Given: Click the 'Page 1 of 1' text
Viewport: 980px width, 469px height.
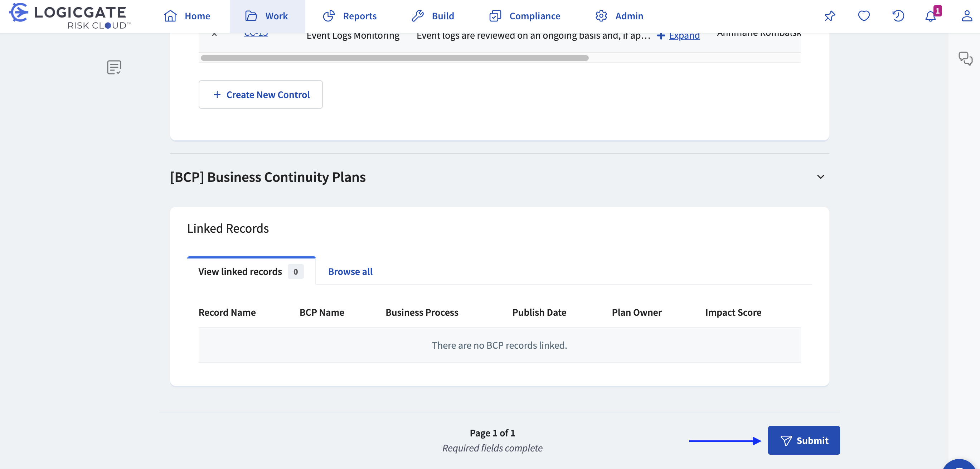Looking at the screenshot, I should pyautogui.click(x=492, y=433).
